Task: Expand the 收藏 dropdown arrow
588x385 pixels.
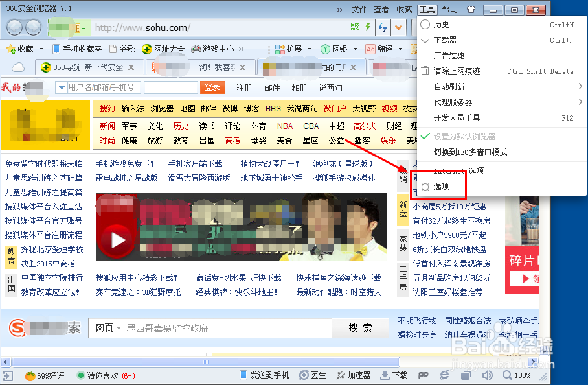Action: 41,49
